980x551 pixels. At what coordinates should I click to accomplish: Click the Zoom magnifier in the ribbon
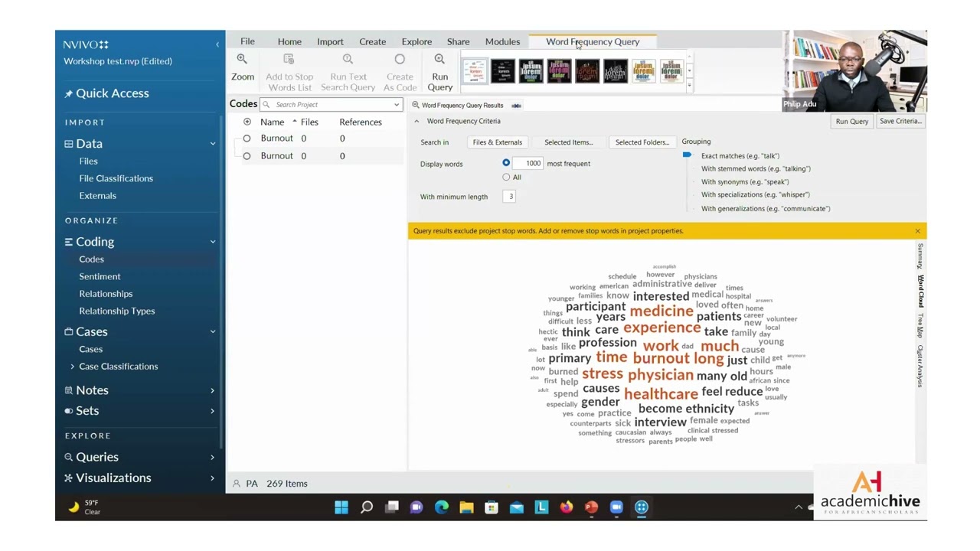pyautogui.click(x=243, y=67)
